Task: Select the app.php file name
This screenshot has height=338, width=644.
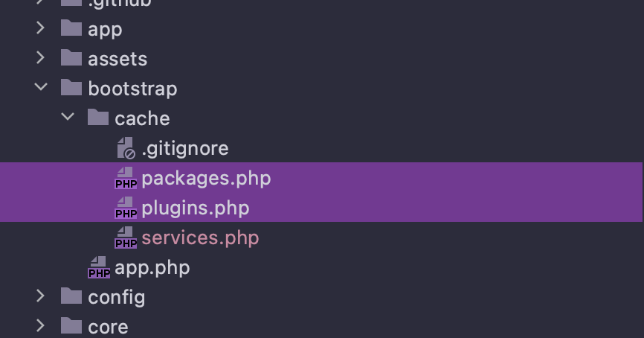Action: tap(152, 268)
